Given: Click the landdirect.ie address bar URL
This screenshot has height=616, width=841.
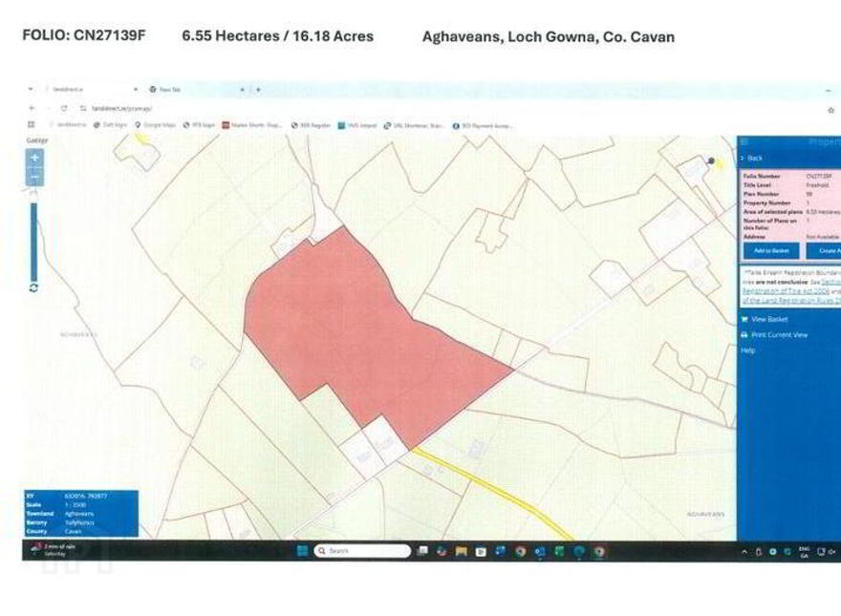Looking at the screenshot, I should tap(122, 108).
